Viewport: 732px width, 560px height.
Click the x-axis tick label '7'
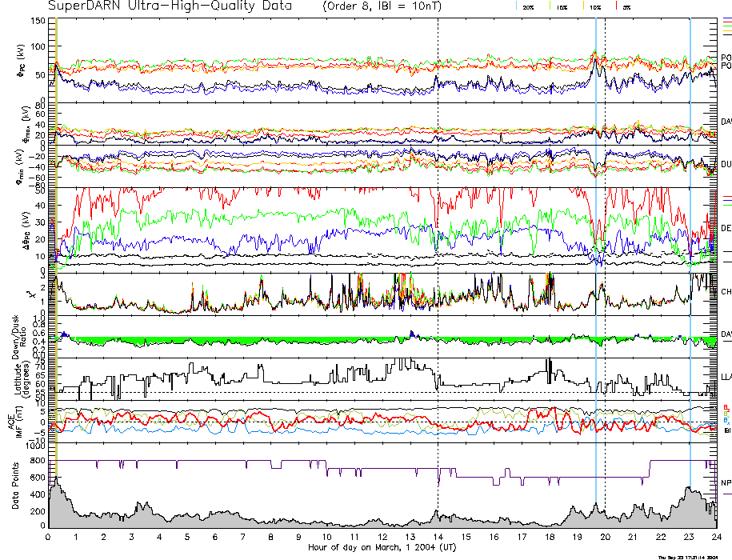[x=243, y=537]
